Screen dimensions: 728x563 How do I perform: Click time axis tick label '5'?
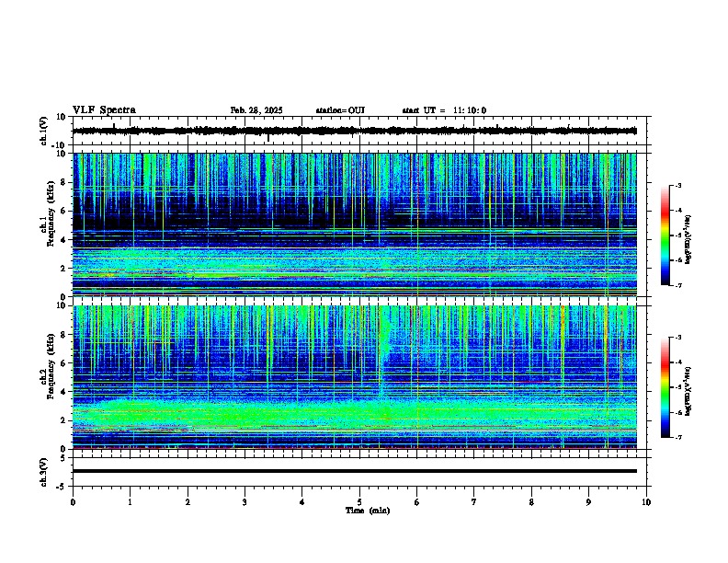click(359, 502)
